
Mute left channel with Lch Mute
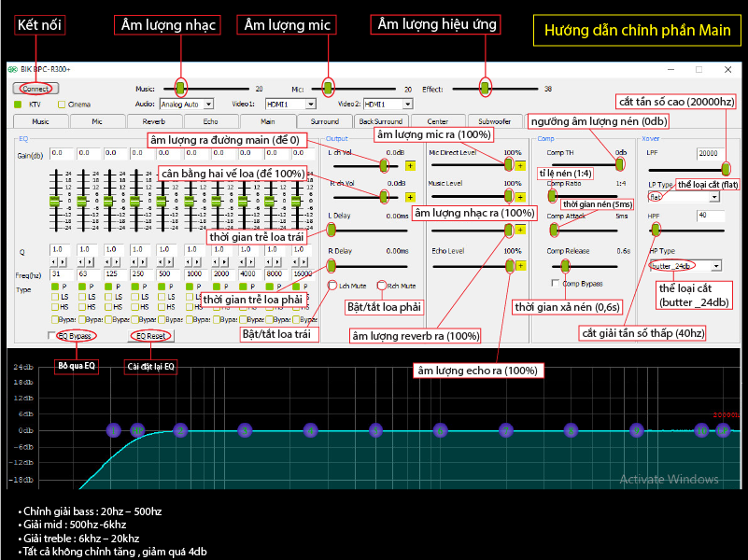[332, 286]
